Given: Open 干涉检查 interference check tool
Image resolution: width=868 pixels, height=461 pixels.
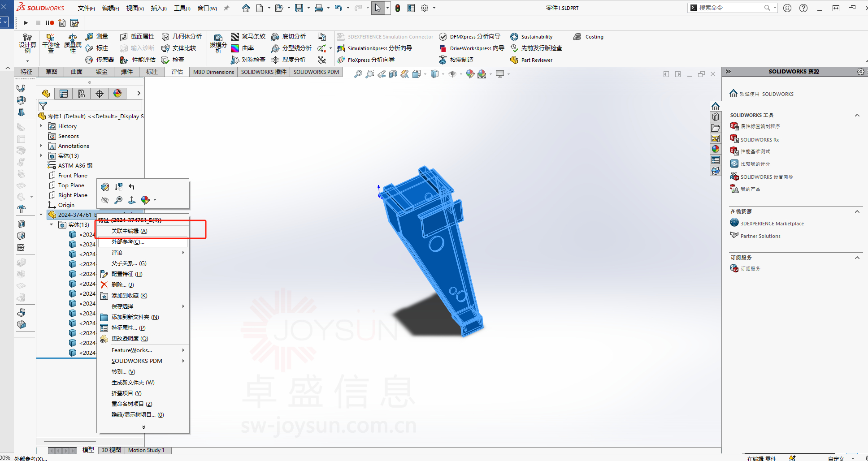Looking at the screenshot, I should [51, 43].
